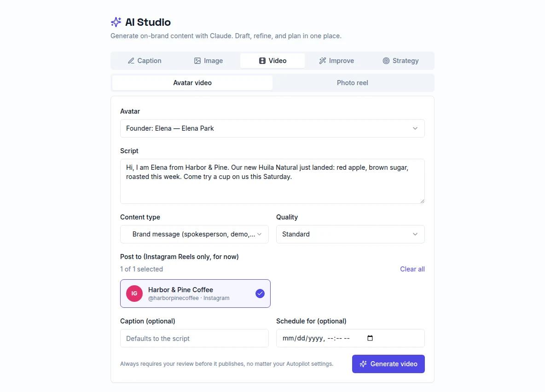Switch to the Caption tab
This screenshot has height=392, width=545.
tap(145, 61)
